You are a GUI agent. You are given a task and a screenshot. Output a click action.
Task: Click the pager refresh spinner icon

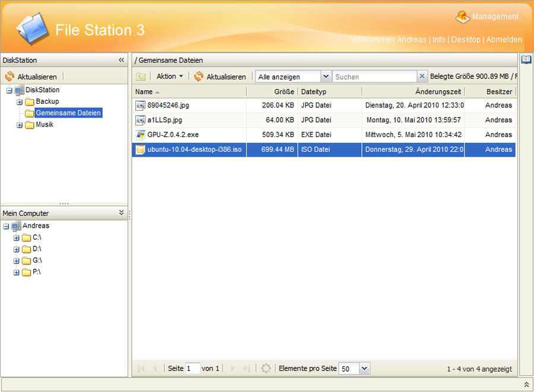click(x=266, y=368)
